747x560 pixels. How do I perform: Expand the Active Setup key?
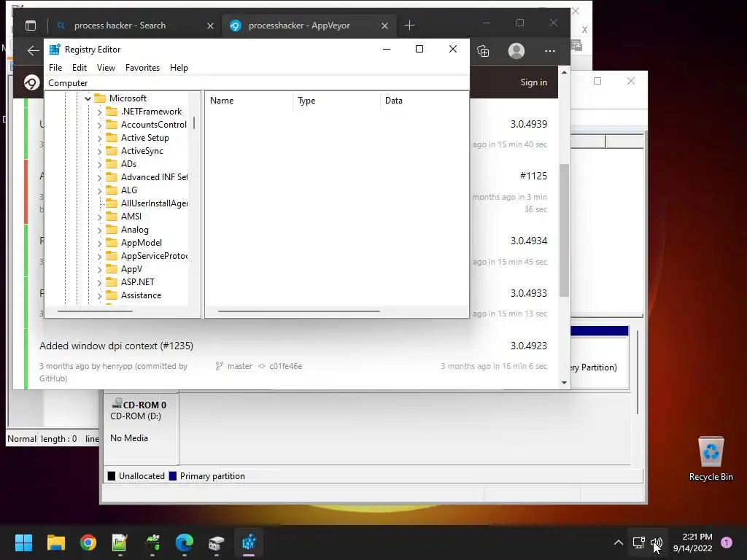click(99, 138)
